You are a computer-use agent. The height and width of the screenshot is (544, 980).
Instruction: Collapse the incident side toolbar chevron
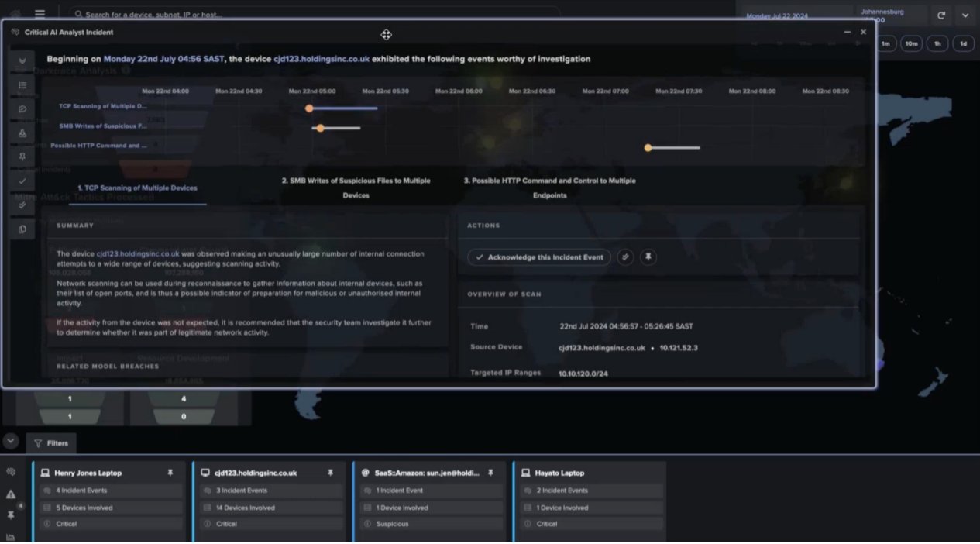point(22,60)
